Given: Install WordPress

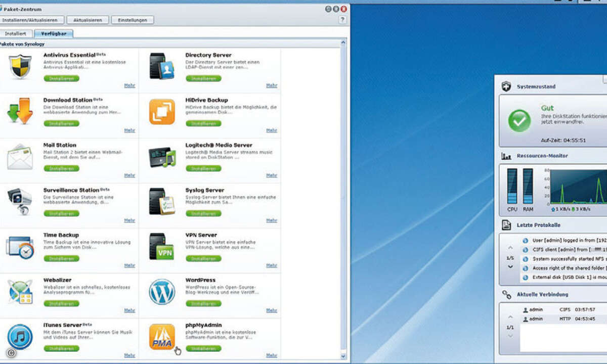Looking at the screenshot, I should click(x=203, y=303).
